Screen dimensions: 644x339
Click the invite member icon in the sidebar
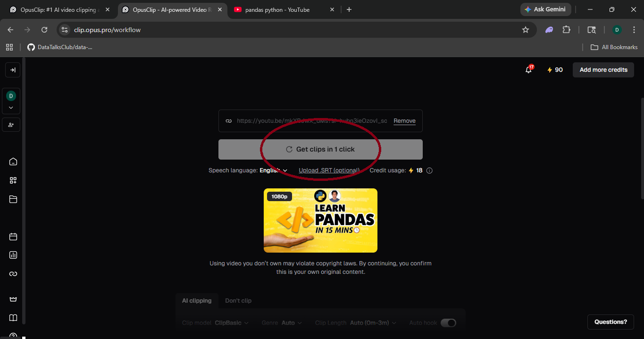[x=11, y=125]
